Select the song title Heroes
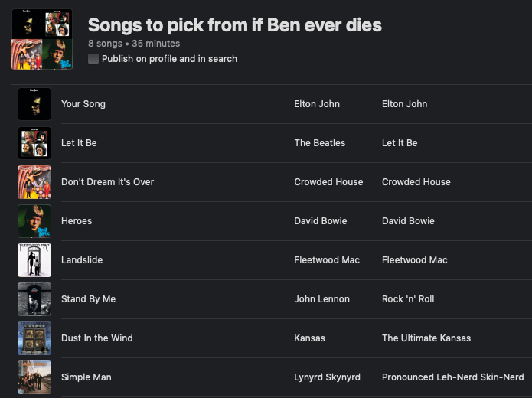Viewport: 532px width, 398px height. [x=77, y=221]
